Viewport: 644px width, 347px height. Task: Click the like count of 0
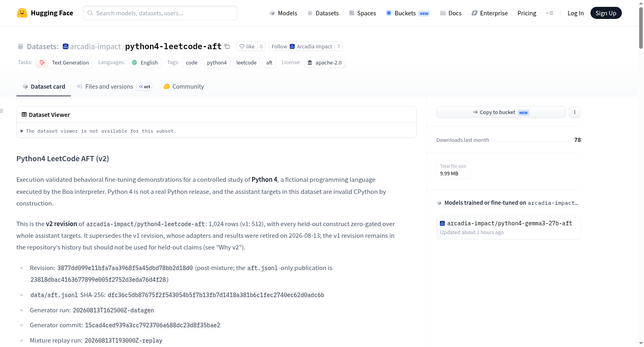pyautogui.click(x=261, y=47)
